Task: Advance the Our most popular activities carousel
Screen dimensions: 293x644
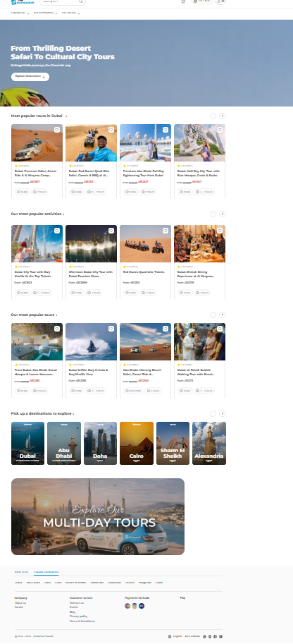Action: 223,214
